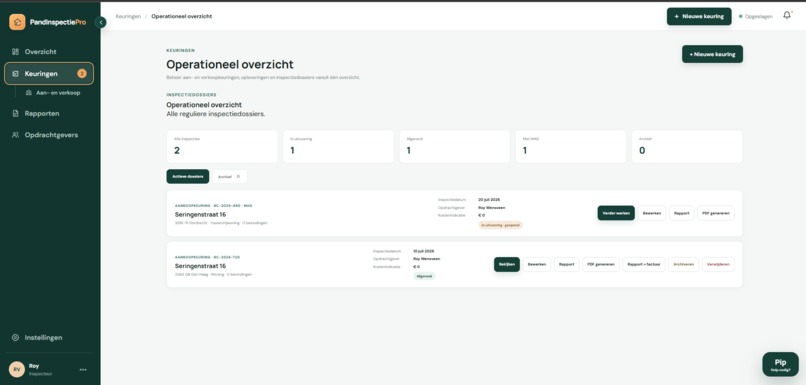
Task: Click the In uitvoering status badge
Action: click(500, 225)
